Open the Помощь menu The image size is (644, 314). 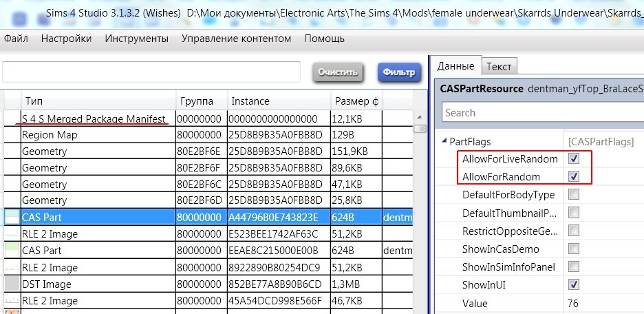(325, 39)
